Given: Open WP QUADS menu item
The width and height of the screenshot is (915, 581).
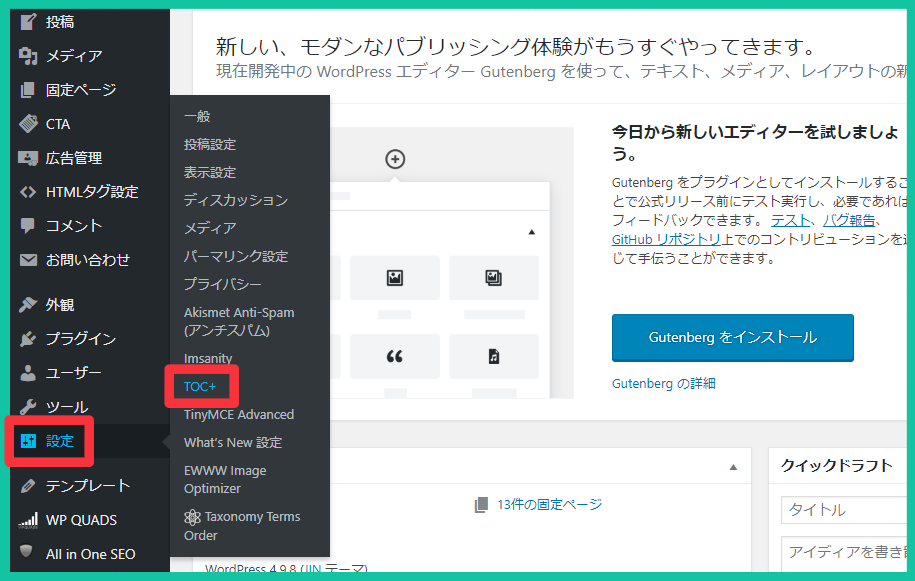Looking at the screenshot, I should [82, 520].
